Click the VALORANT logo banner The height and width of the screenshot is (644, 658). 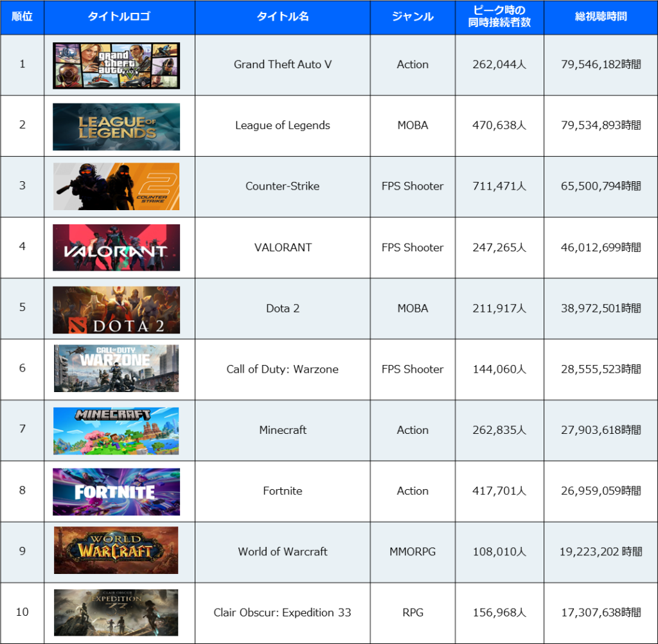coord(116,247)
